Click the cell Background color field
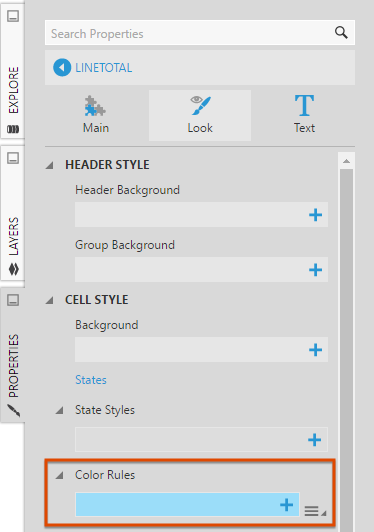The image size is (374, 532). pyautogui.click(x=201, y=350)
